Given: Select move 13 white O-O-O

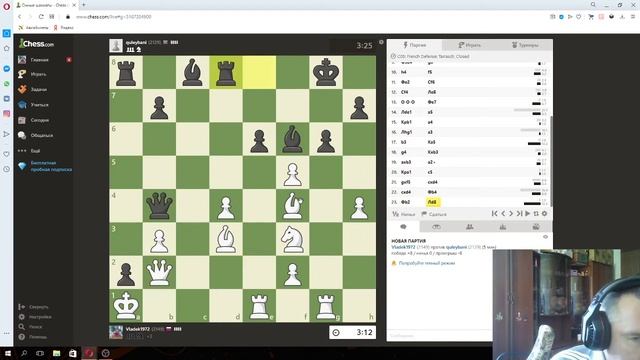Looking at the screenshot, I should [408, 102].
